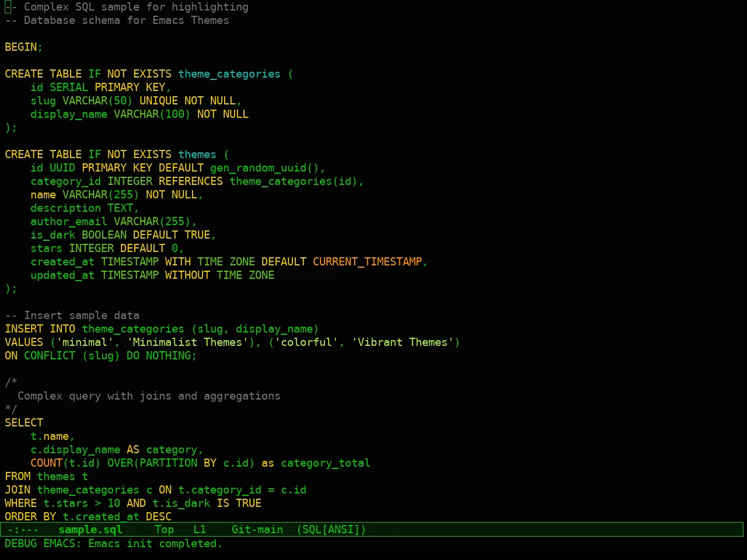This screenshot has width=747, height=560.
Task: Click t.name in select list
Action: [x=50, y=436]
